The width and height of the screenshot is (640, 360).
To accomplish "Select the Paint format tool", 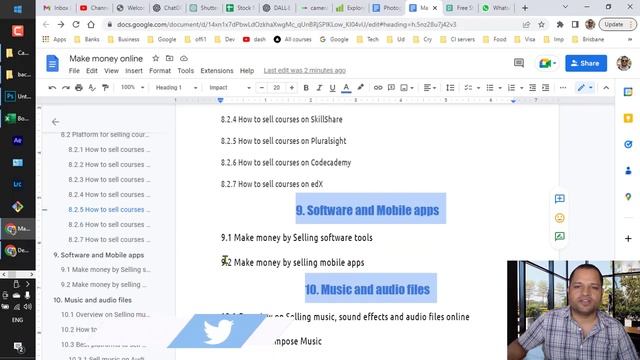I will pos(105,87).
